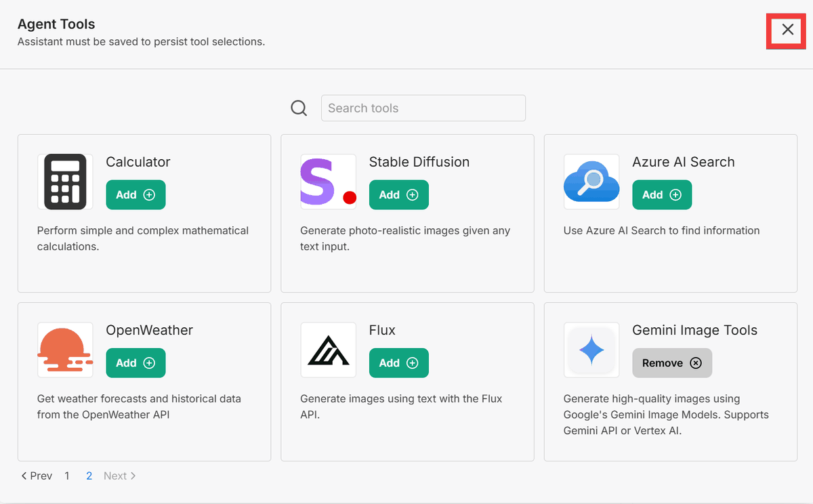Add the Stable Diffusion tool
813x504 pixels.
click(x=398, y=195)
